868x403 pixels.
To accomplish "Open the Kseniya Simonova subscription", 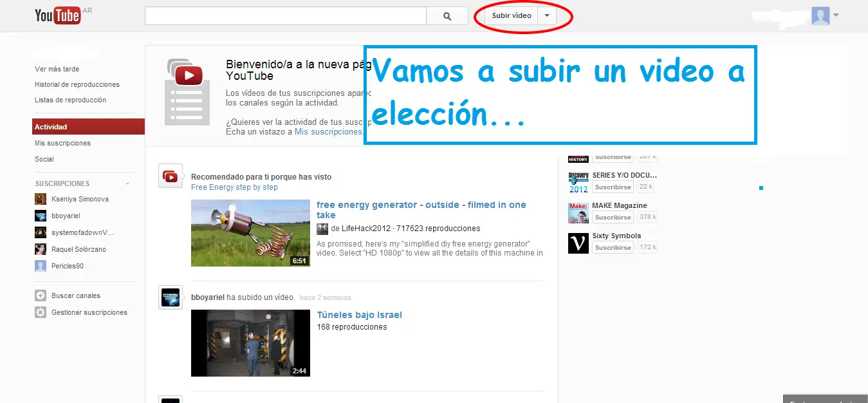I will click(x=80, y=199).
